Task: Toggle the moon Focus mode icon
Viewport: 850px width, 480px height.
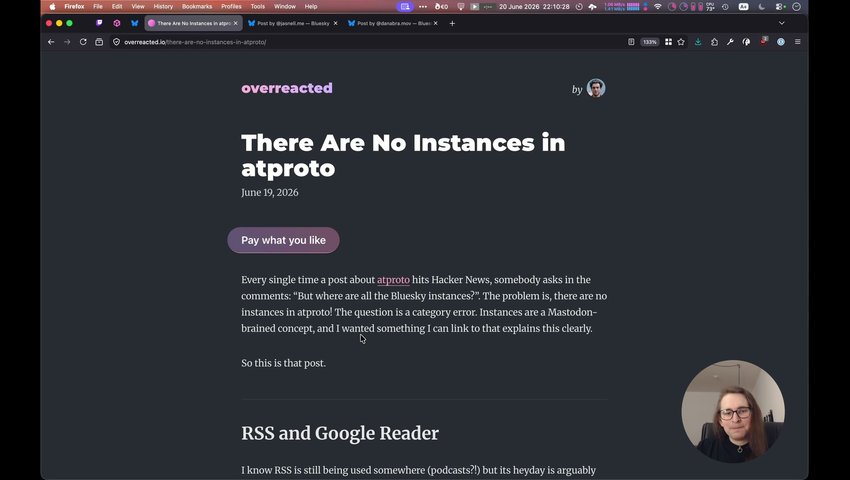Action: (762, 7)
